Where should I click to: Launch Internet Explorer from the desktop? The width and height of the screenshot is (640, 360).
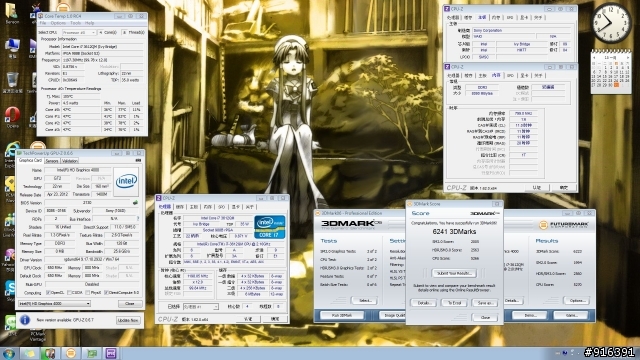pos(11,154)
